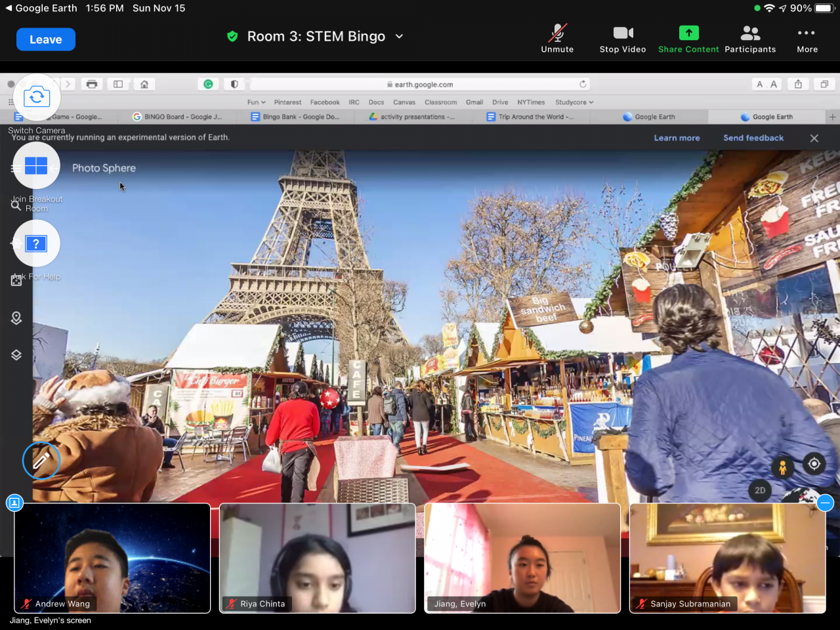This screenshot has height=630, width=840.
Task: Click Share Content green arrow icon
Action: point(688,33)
